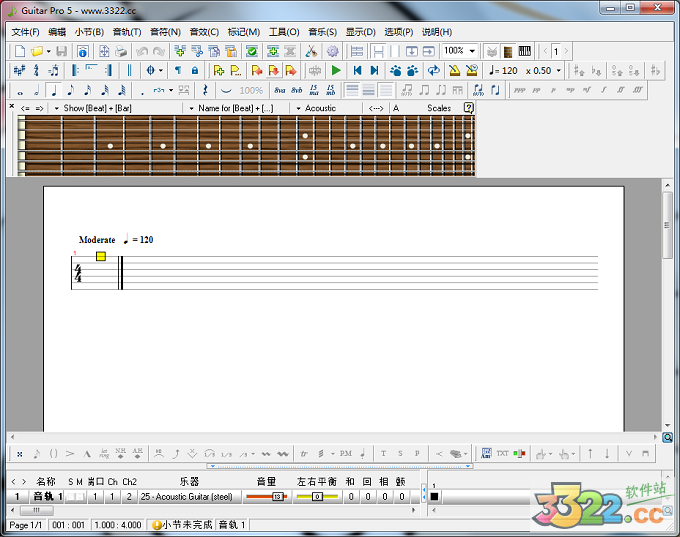The height and width of the screenshot is (537, 680).
Task: Apply the 8vb octave marking
Action: 297,90
